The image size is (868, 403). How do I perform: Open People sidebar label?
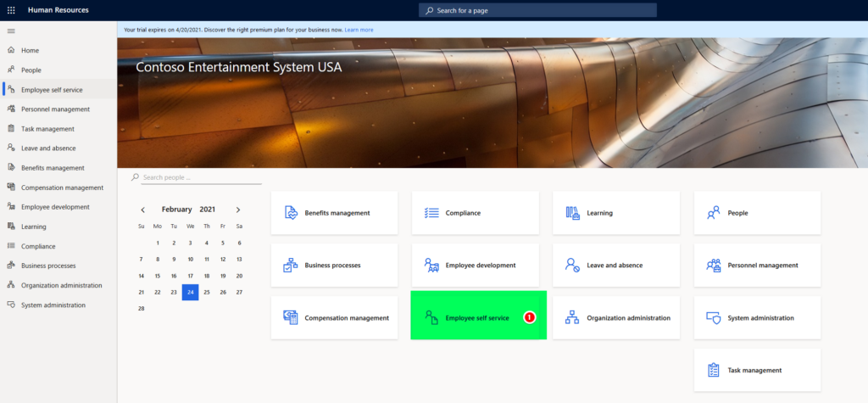click(31, 70)
